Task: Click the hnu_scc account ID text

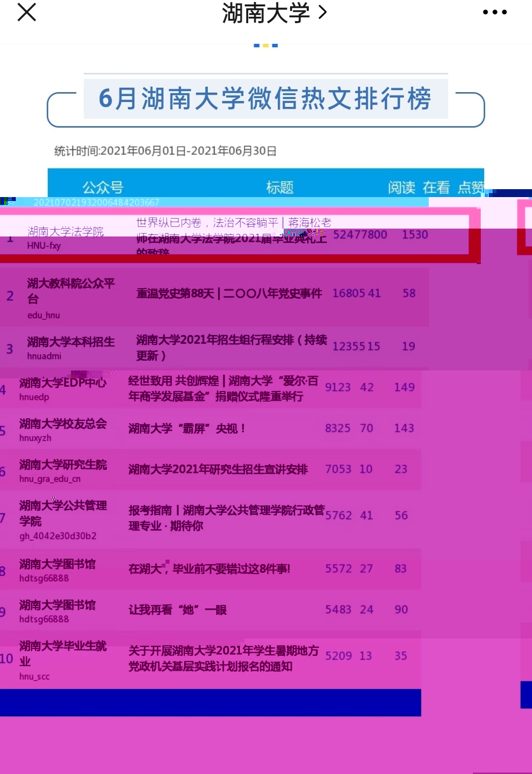Action: click(x=34, y=676)
